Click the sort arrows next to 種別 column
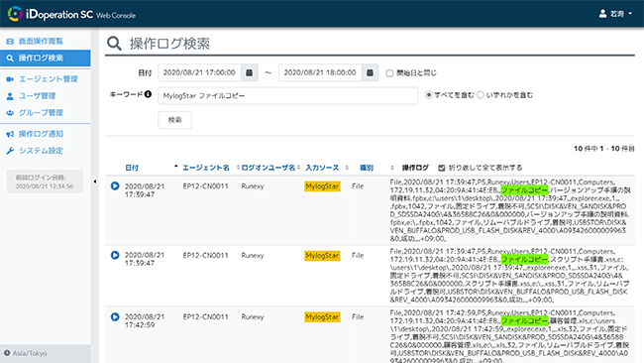The height and width of the screenshot is (363, 644). tap(391, 168)
